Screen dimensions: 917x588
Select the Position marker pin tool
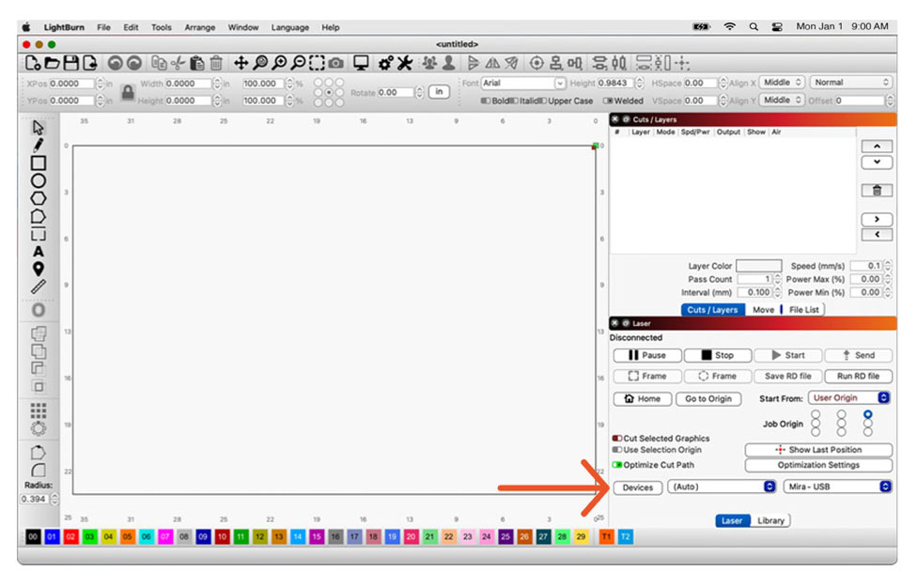click(x=38, y=269)
